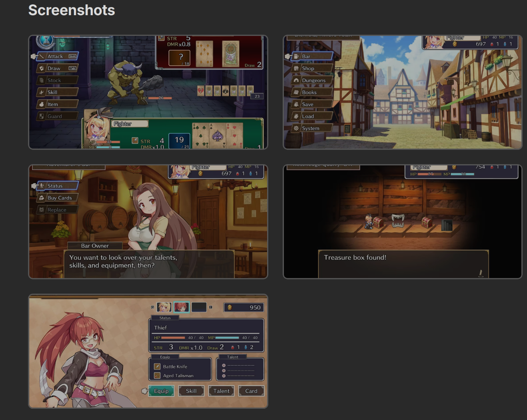Click the "Bar Owner" name label
The width and height of the screenshot is (527, 420).
[x=95, y=246]
